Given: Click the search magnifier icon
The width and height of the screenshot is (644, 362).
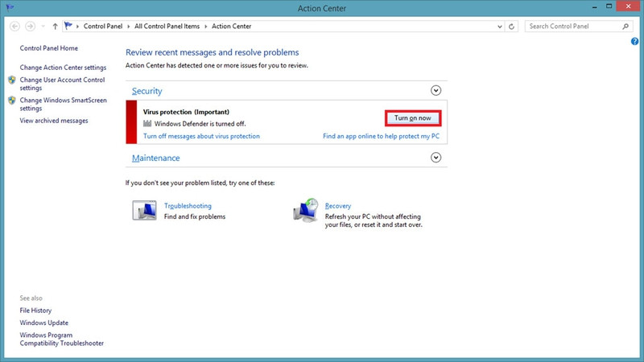Looking at the screenshot, I should [627, 27].
